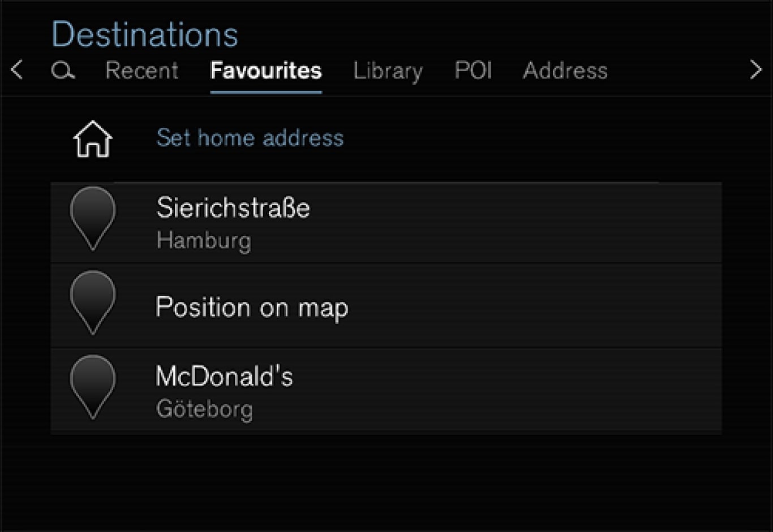Pick the McDonald's favourite destination
773x532 pixels.
point(224,377)
